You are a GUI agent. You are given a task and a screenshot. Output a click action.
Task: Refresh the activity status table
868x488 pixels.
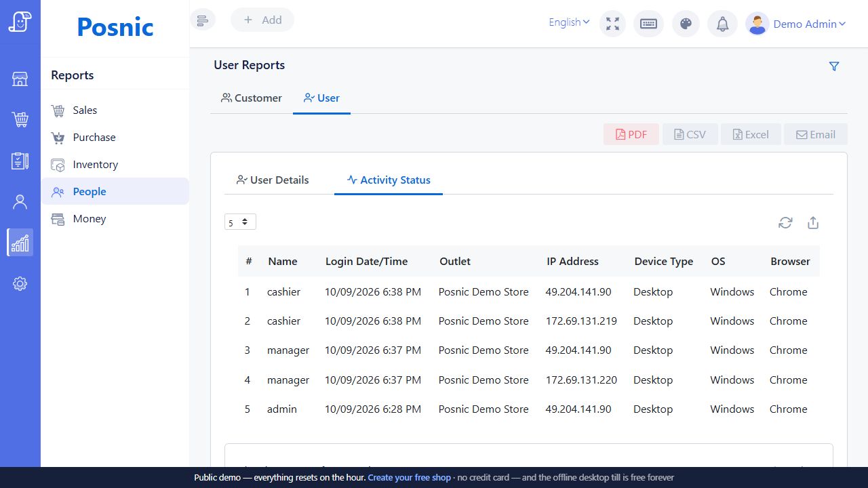click(x=785, y=223)
